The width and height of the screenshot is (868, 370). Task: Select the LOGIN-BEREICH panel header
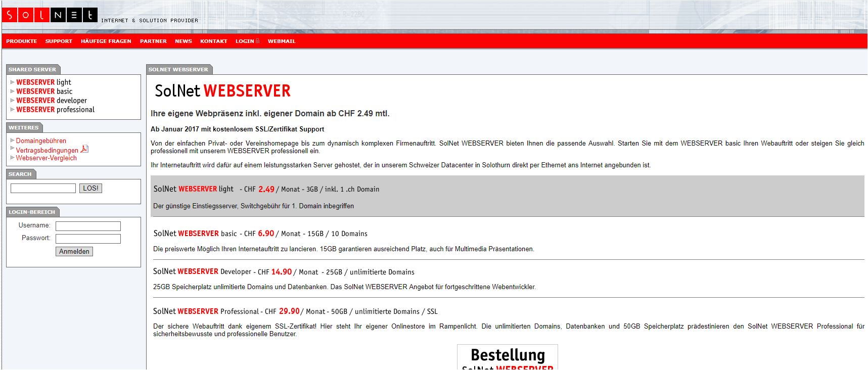32,212
